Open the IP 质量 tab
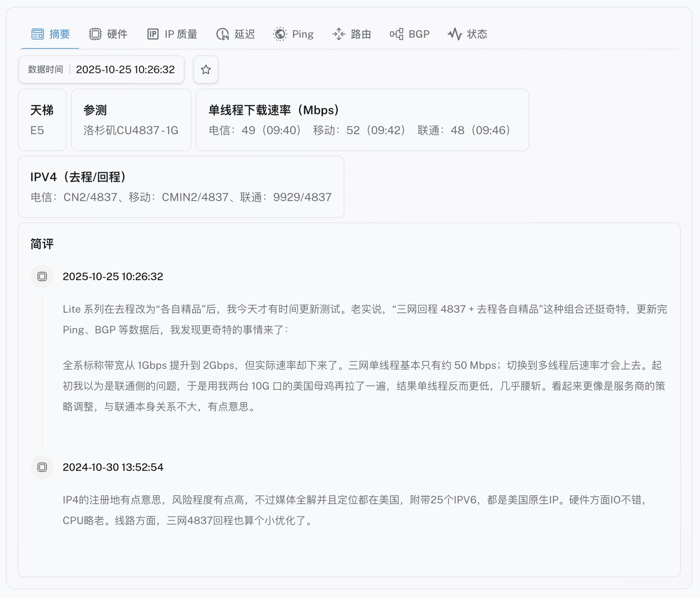Screen dimensions: 700x598 point(172,34)
